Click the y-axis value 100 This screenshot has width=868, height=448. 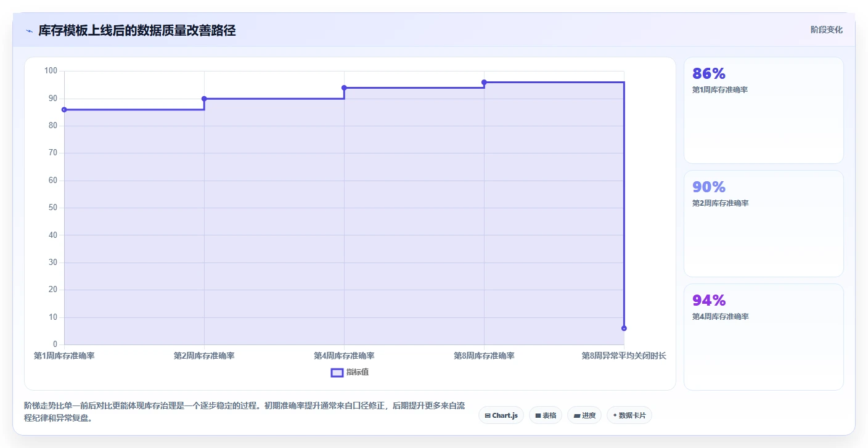pos(51,71)
